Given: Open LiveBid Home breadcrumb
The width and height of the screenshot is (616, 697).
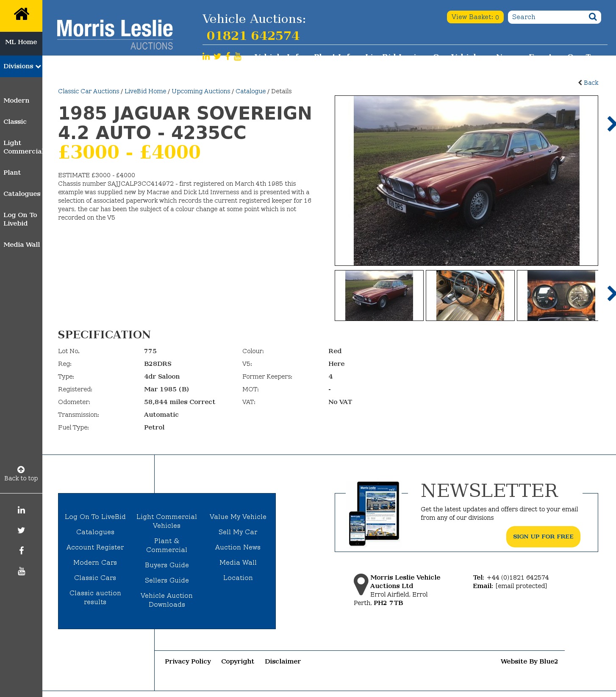Looking at the screenshot, I should pos(145,91).
